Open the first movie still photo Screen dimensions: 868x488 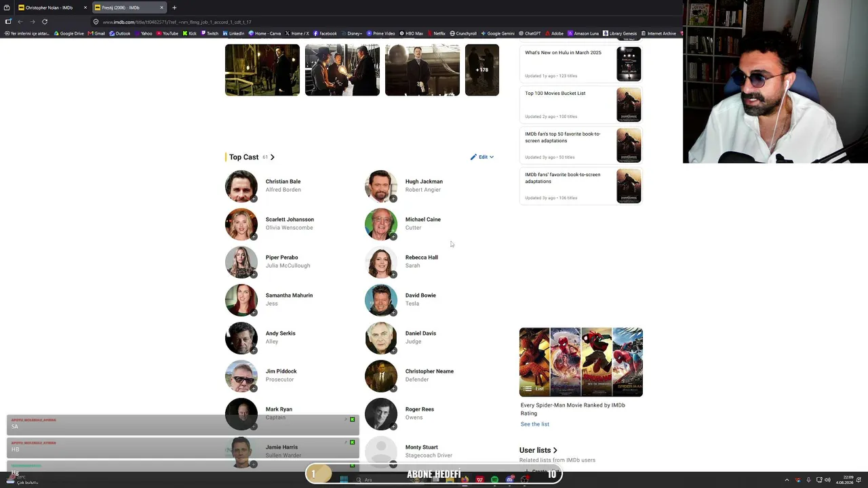point(262,70)
